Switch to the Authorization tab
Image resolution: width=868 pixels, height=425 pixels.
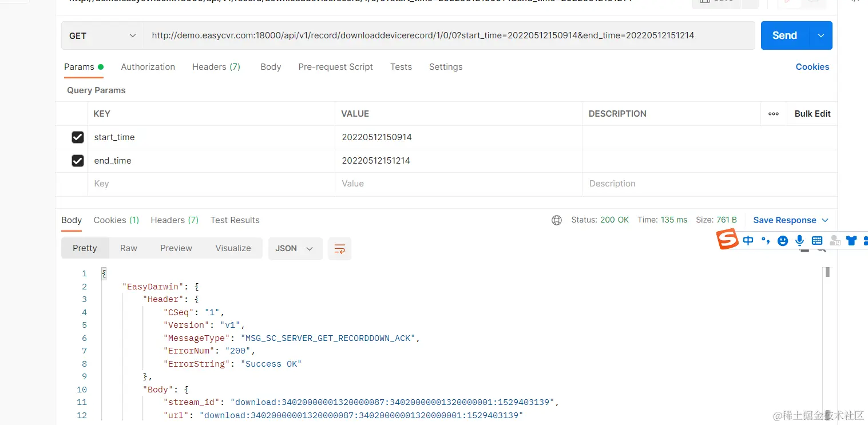[148, 67]
